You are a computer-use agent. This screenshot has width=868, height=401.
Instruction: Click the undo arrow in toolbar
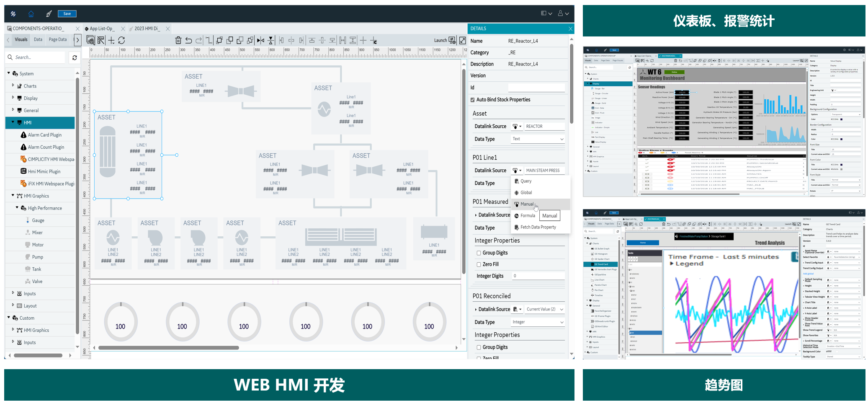[188, 41]
